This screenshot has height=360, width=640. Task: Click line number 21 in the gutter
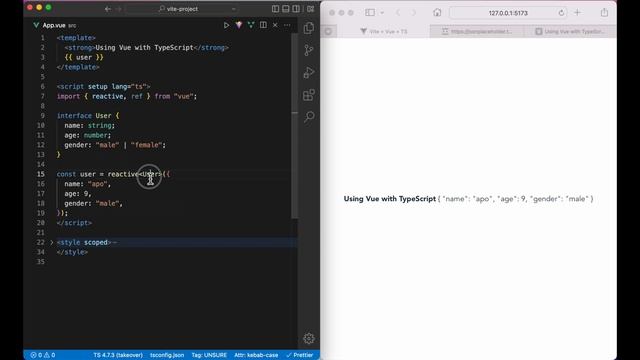pos(40,233)
